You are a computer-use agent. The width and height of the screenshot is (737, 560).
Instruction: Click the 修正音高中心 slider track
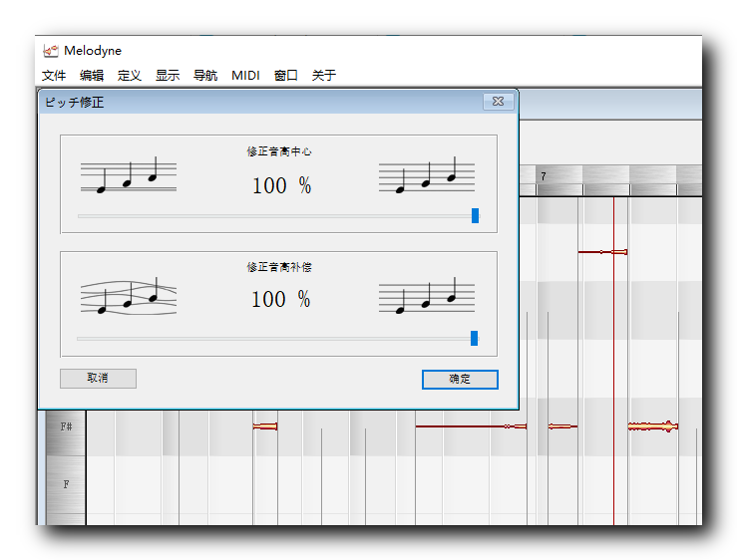pos(278,216)
